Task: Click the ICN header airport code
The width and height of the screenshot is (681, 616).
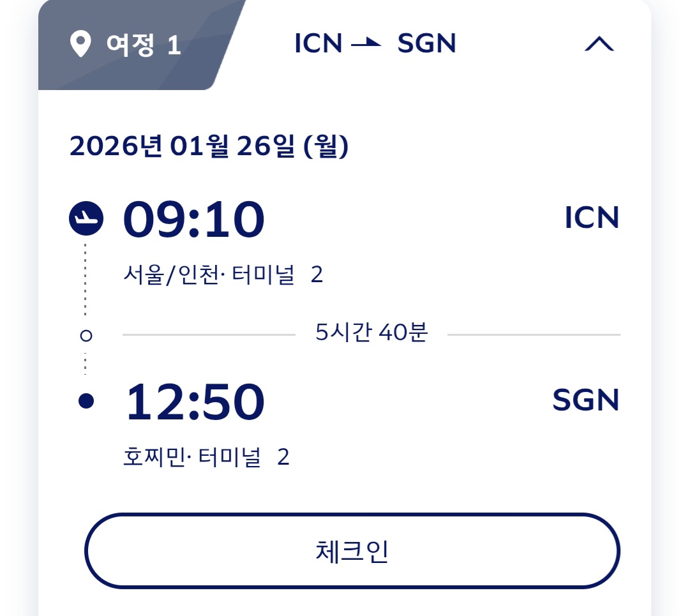Action: click(318, 44)
